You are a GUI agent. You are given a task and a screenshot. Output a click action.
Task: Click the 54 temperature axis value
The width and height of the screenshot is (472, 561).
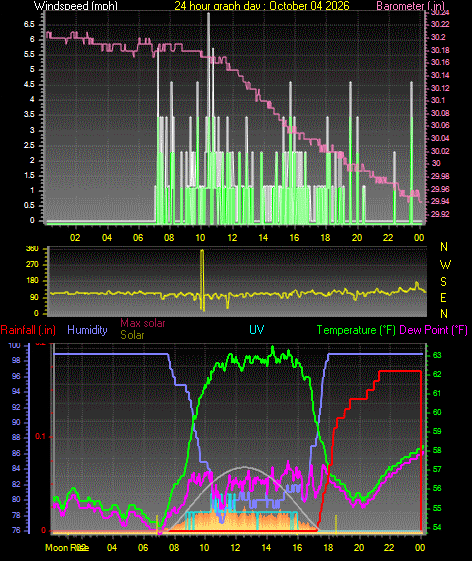[x=437, y=527]
